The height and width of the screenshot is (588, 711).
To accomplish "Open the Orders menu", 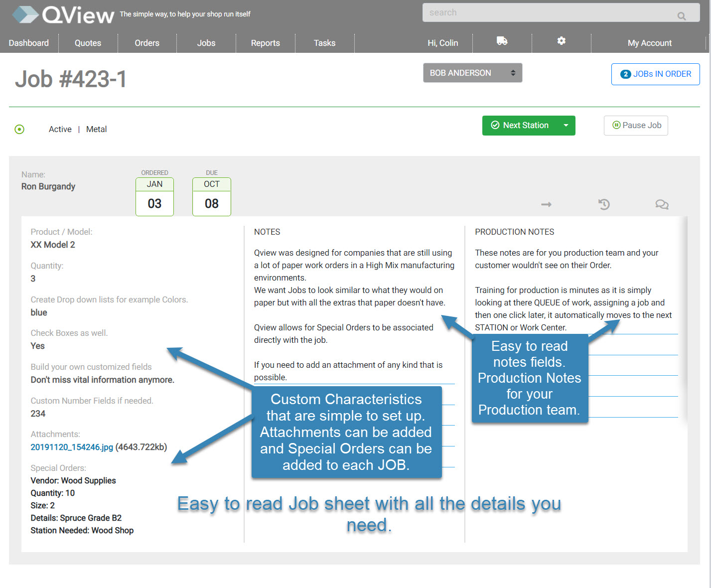I will tap(147, 43).
